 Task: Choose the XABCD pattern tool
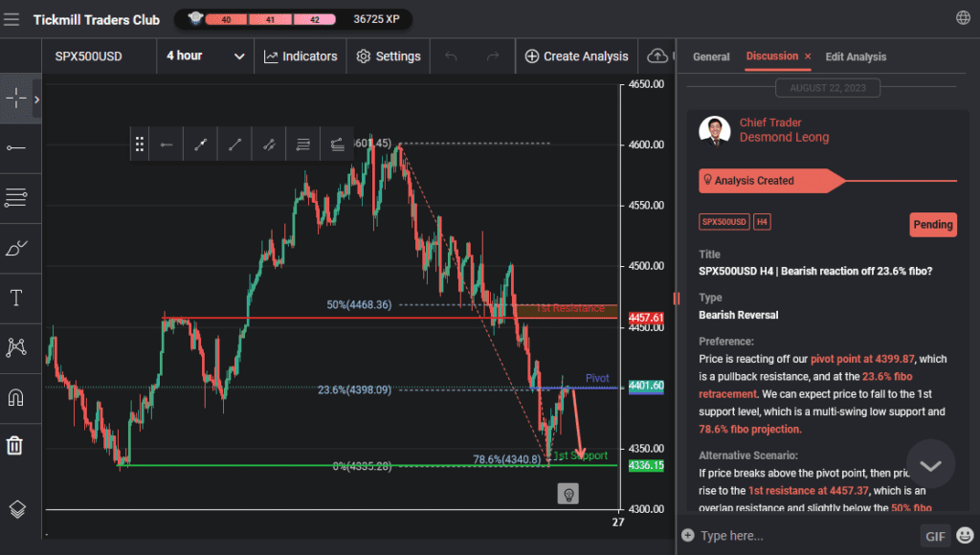coord(15,347)
